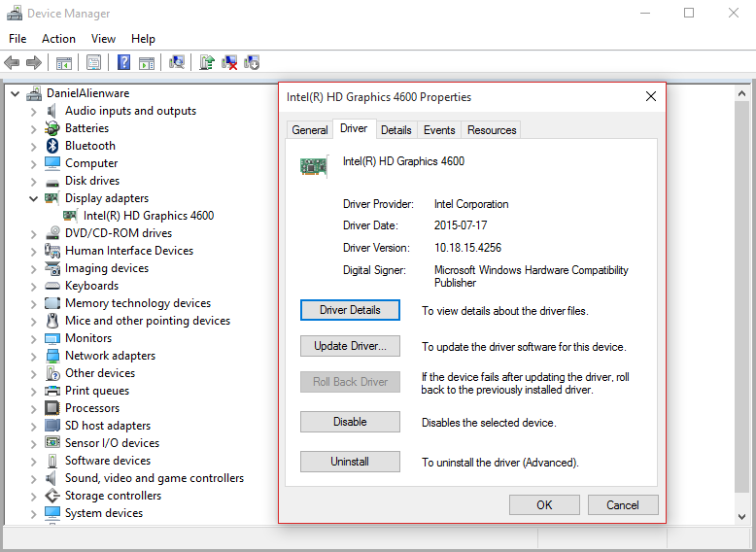Click the Disable device toolbar icon with down arrow
This screenshot has width=756, height=552.
point(252,62)
